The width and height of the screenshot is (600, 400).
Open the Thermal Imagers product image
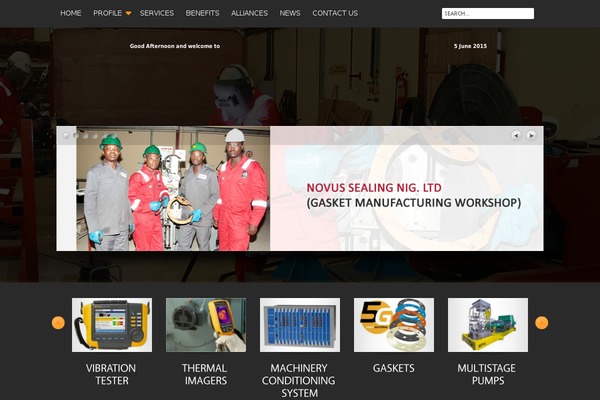[x=206, y=325]
